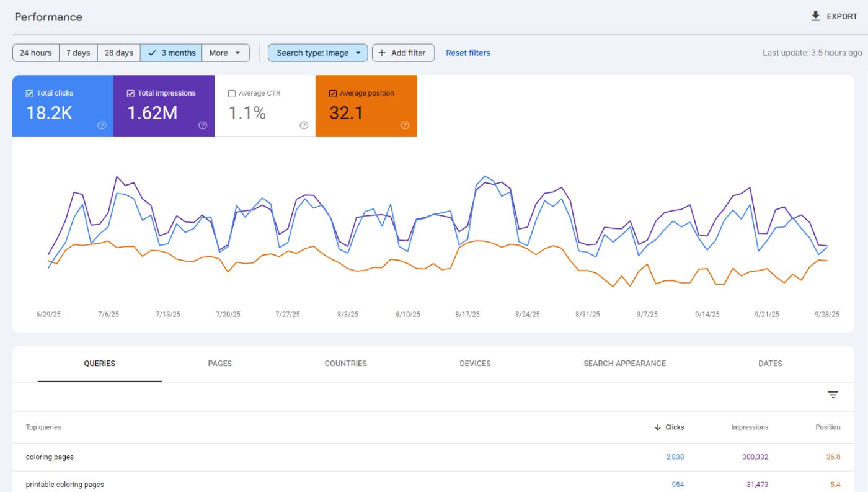Image resolution: width=868 pixels, height=492 pixels.
Task: Open the Search type: Image dropdown
Action: pyautogui.click(x=317, y=53)
